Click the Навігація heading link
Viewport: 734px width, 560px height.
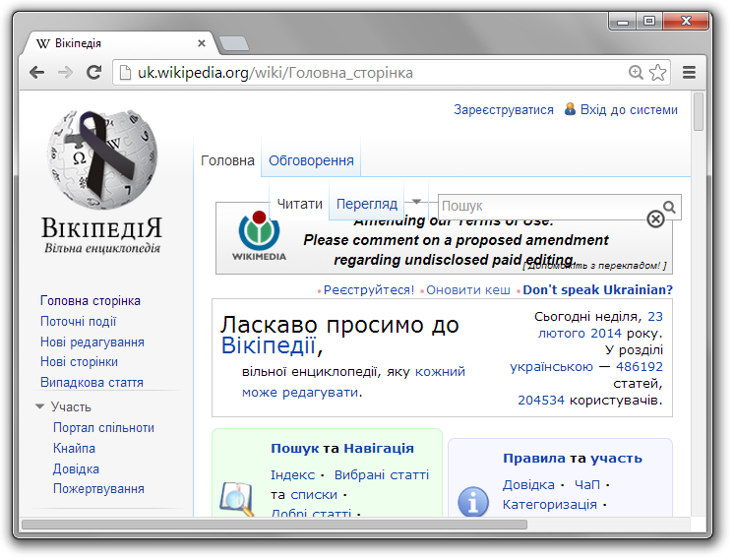pos(379,449)
